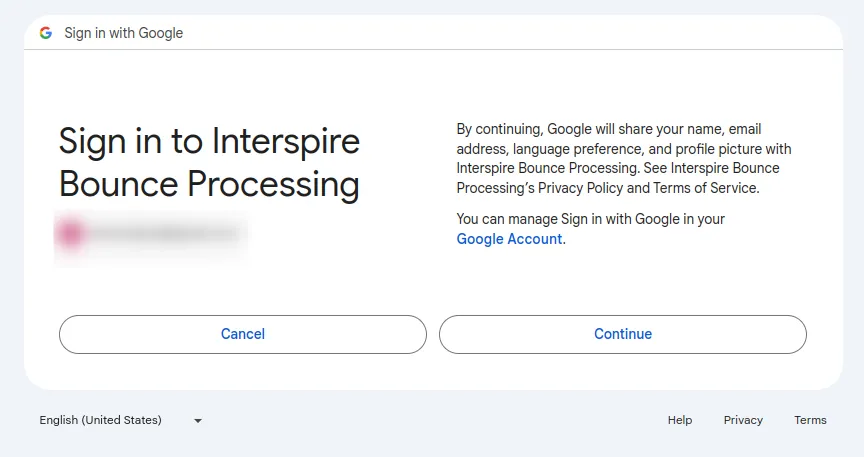Click the blurred account email chip
The height and width of the screenshot is (457, 864).
point(150,234)
